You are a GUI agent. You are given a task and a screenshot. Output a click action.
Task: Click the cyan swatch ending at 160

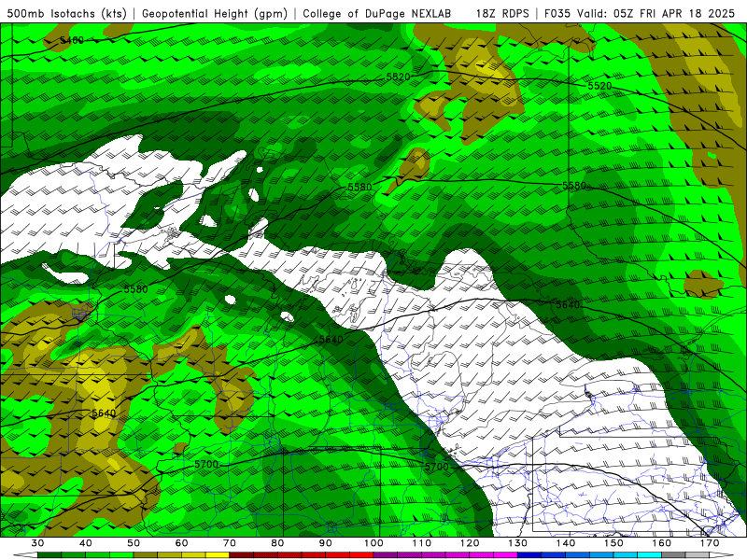[650, 555]
